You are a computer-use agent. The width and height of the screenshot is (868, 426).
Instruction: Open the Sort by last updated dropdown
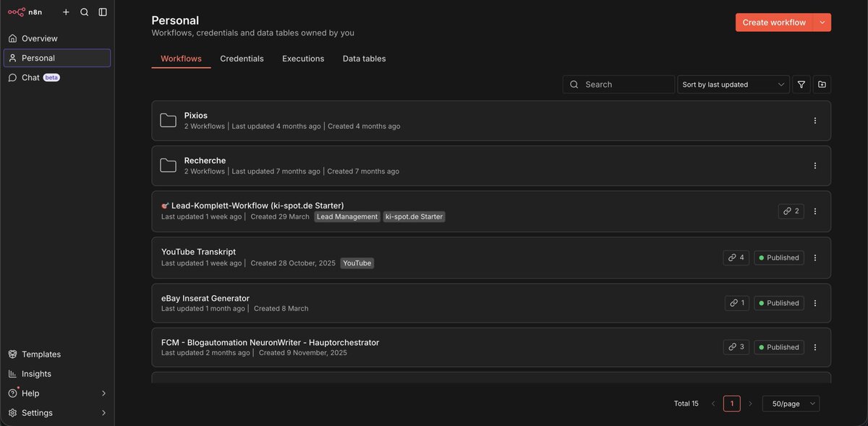point(733,85)
